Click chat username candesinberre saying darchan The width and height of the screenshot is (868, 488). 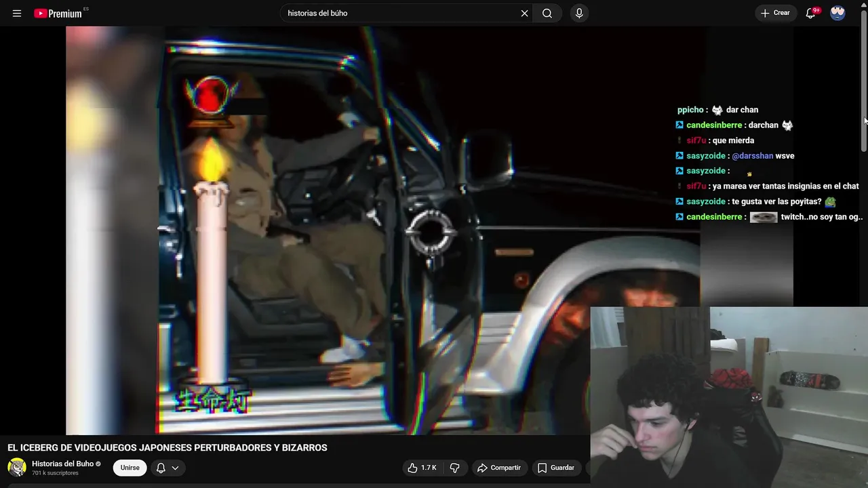(714, 125)
